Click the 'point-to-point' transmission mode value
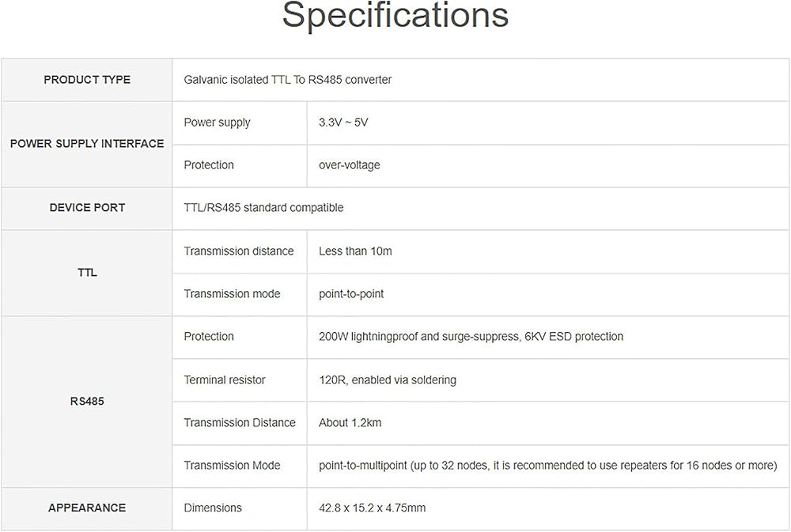Viewport: 791px width, 532px height. point(351,294)
